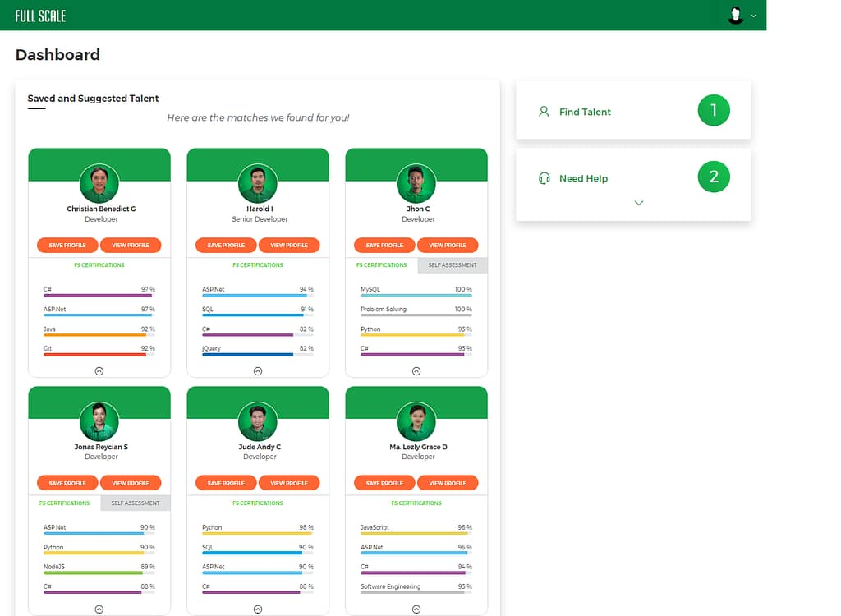Open the account dropdown beside the avatar
This screenshot has height=616, width=841.
[754, 16]
